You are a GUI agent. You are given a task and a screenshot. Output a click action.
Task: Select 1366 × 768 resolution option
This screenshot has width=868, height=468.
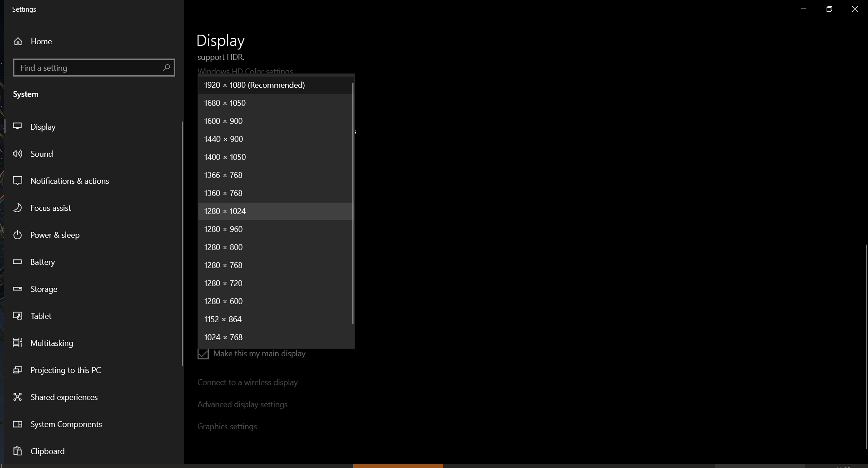(x=223, y=175)
